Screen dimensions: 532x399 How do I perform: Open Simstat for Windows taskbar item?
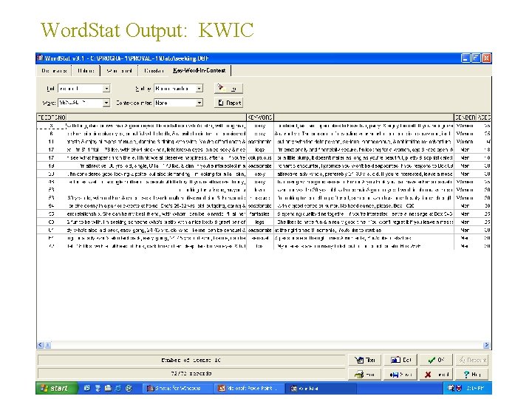pos(177,388)
